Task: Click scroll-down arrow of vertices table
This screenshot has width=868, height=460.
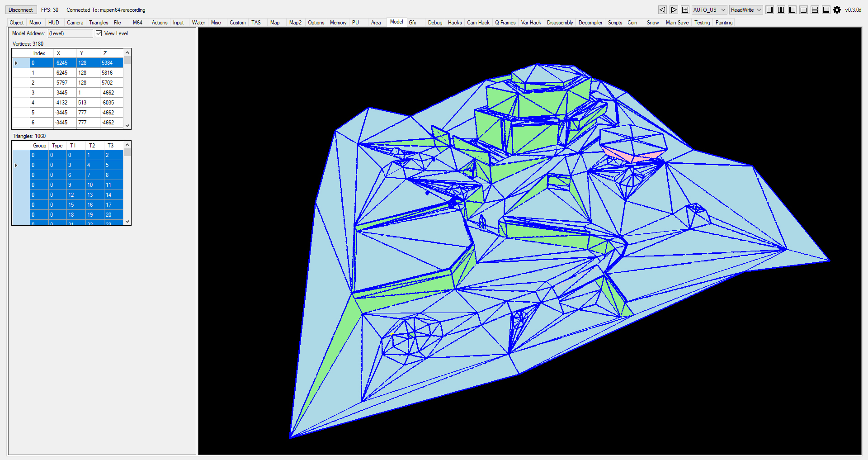Action: (127, 126)
